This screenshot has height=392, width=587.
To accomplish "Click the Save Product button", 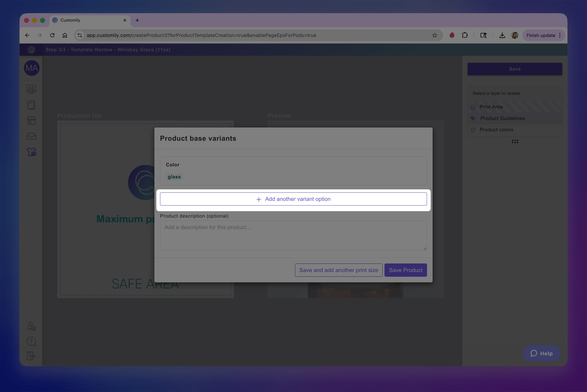I will [405, 270].
